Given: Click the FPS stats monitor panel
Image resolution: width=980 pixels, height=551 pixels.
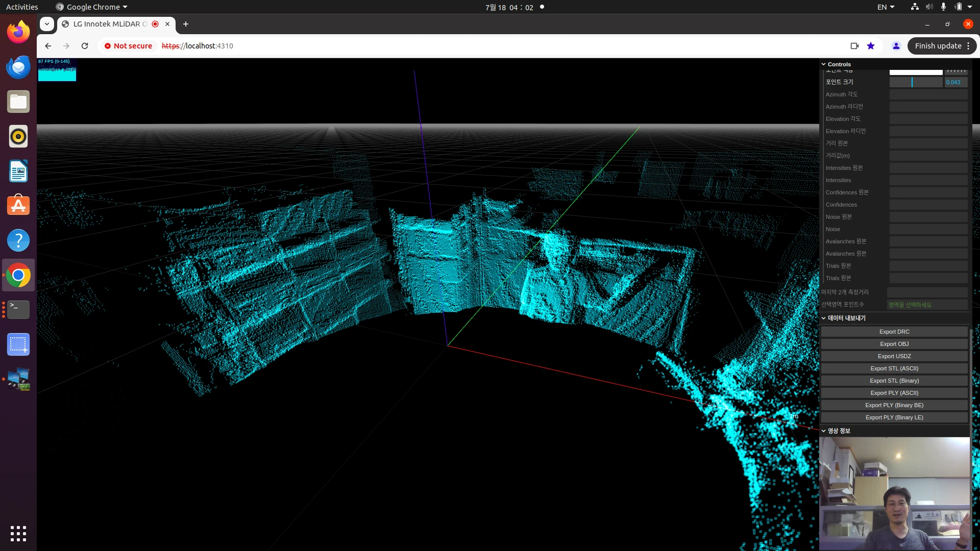Looking at the screenshot, I should tap(57, 69).
